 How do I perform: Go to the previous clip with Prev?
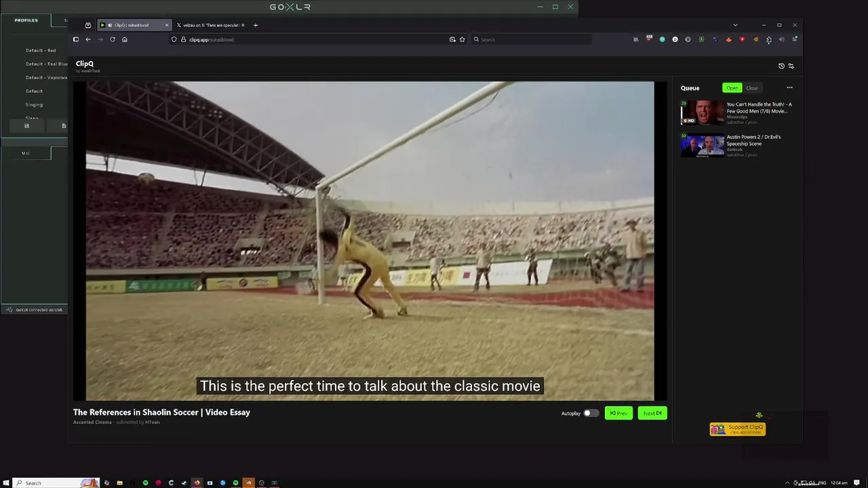coord(618,413)
